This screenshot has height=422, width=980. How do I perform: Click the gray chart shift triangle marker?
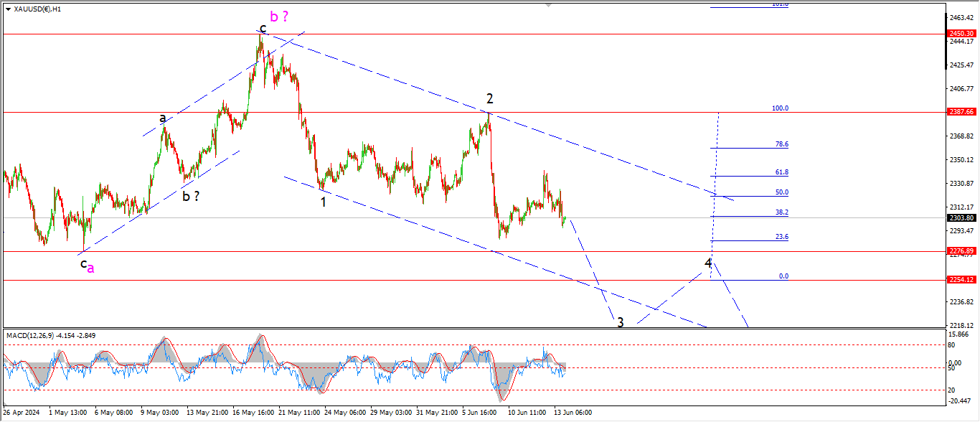click(x=550, y=4)
